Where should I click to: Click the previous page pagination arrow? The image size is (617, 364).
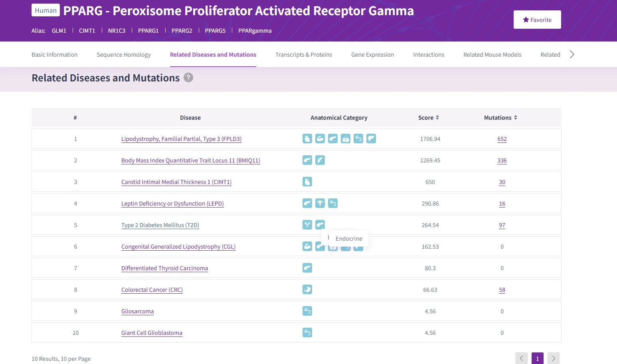(522, 358)
